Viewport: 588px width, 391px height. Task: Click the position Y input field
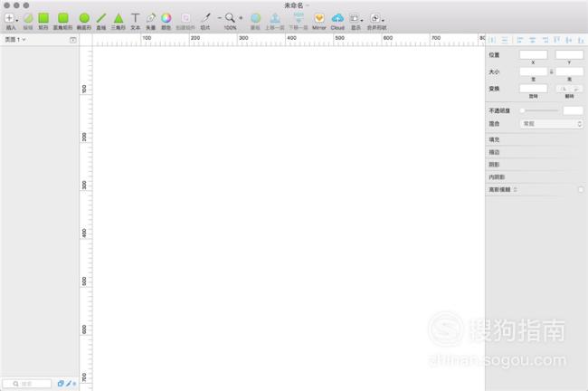[x=569, y=55]
